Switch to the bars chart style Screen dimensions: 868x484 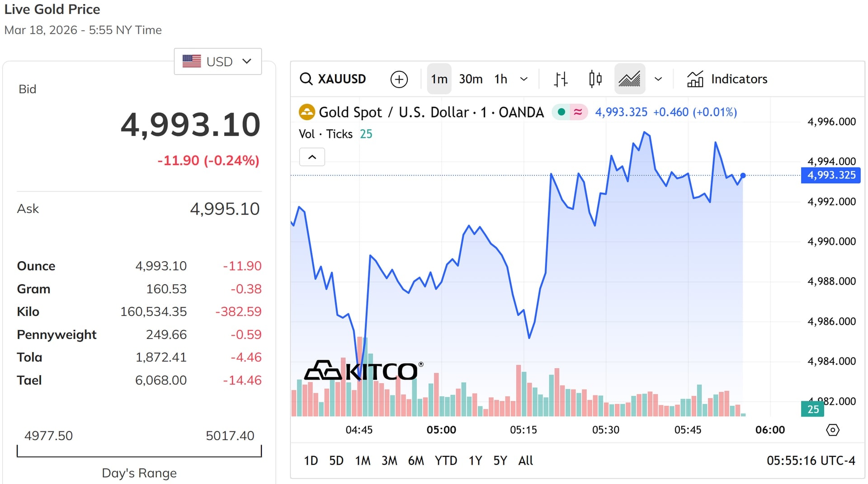pyautogui.click(x=561, y=79)
